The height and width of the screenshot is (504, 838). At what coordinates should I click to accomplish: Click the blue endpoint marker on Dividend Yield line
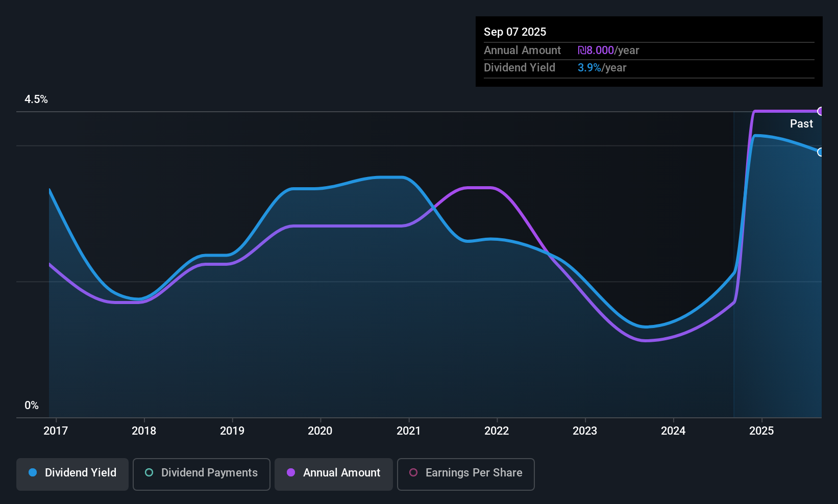coord(820,152)
